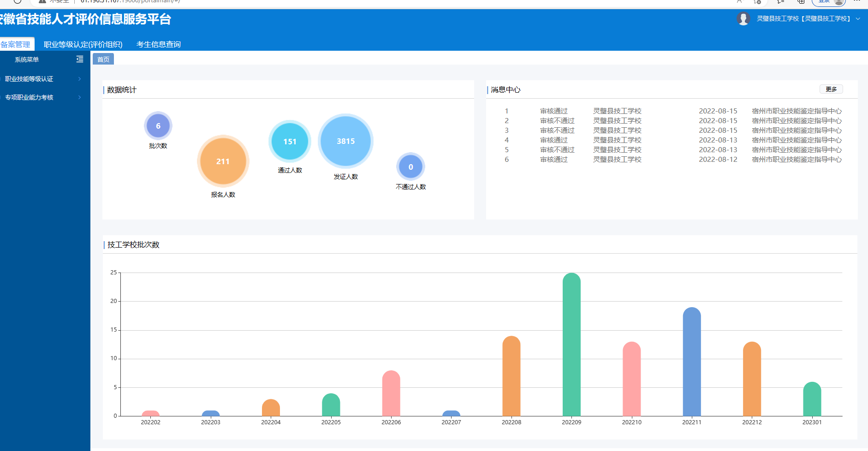This screenshot has width=868, height=451.
Task: Open the 备案管理 tab
Action: coord(17,44)
